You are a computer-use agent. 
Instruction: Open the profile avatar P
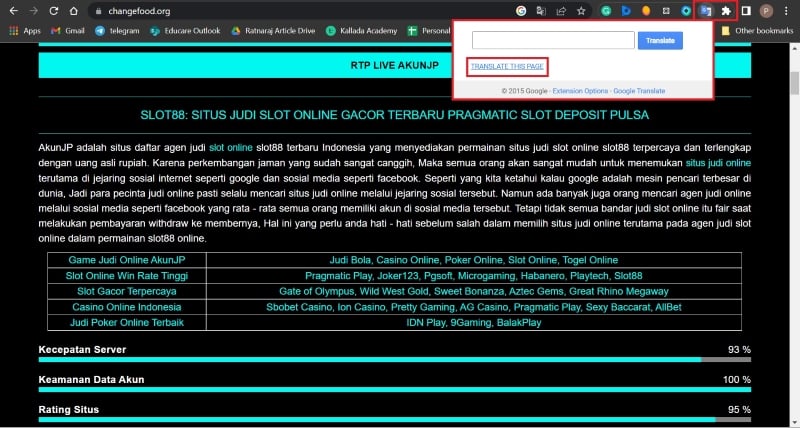pos(766,11)
